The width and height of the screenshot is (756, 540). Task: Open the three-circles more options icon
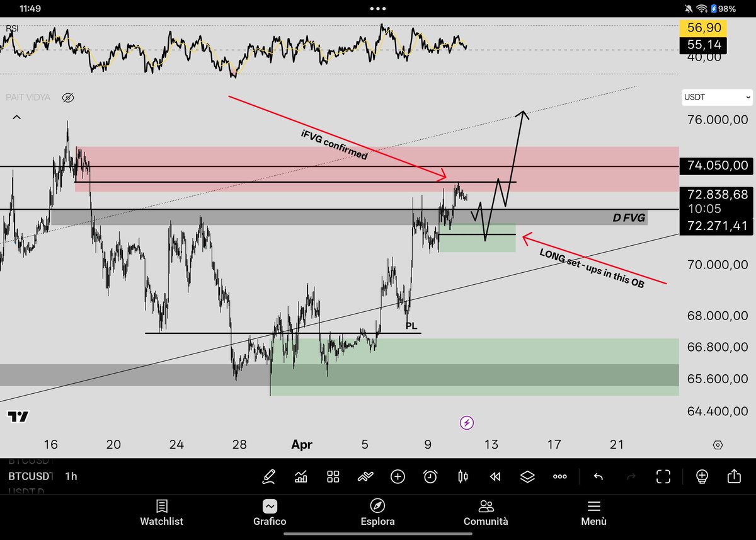coord(560,476)
